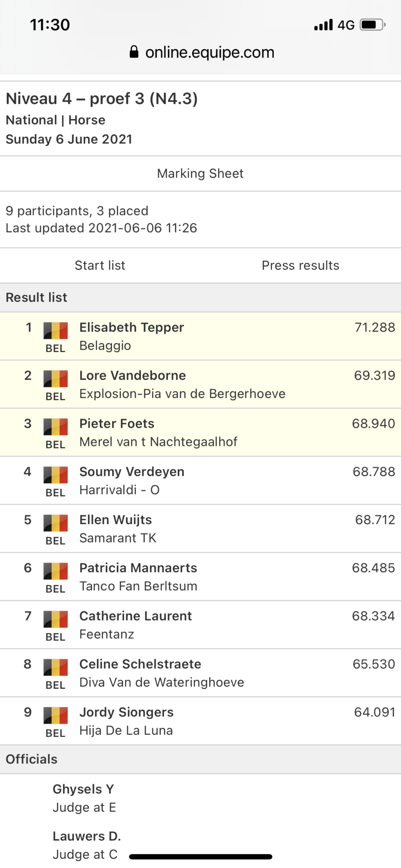Tap the online.equipe.com address bar
This screenshot has width=401, height=868.
(209, 53)
